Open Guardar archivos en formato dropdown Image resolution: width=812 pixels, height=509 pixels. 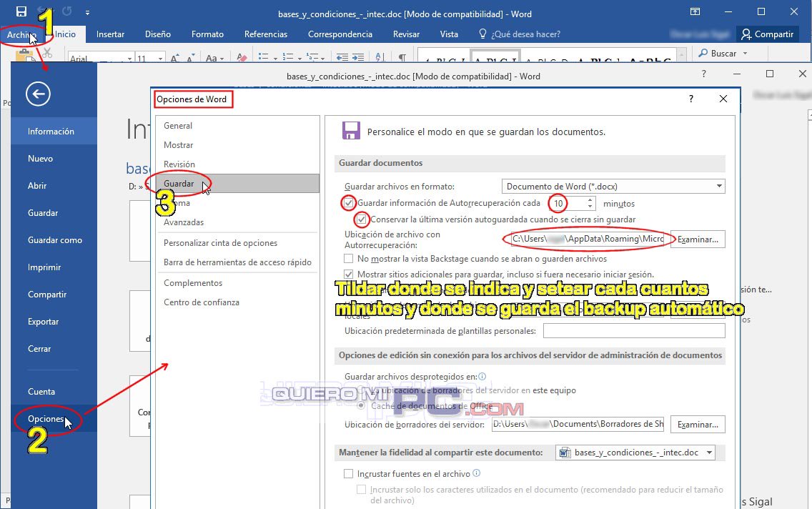pyautogui.click(x=613, y=187)
